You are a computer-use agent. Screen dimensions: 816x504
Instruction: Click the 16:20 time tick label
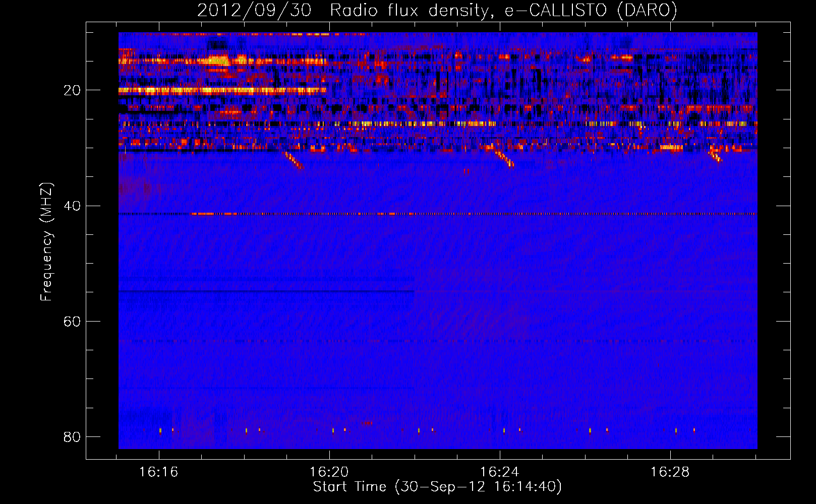coord(329,472)
